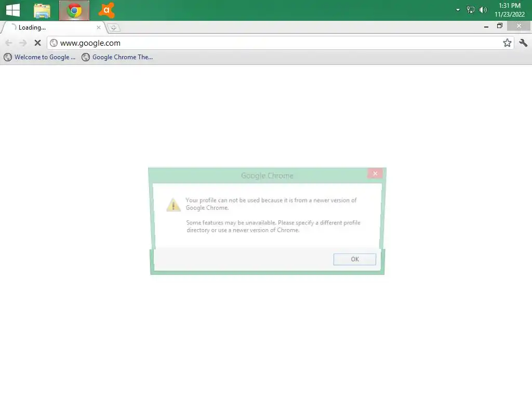Bookmark this page with the star icon
The width and height of the screenshot is (532, 399).
pyautogui.click(x=507, y=43)
